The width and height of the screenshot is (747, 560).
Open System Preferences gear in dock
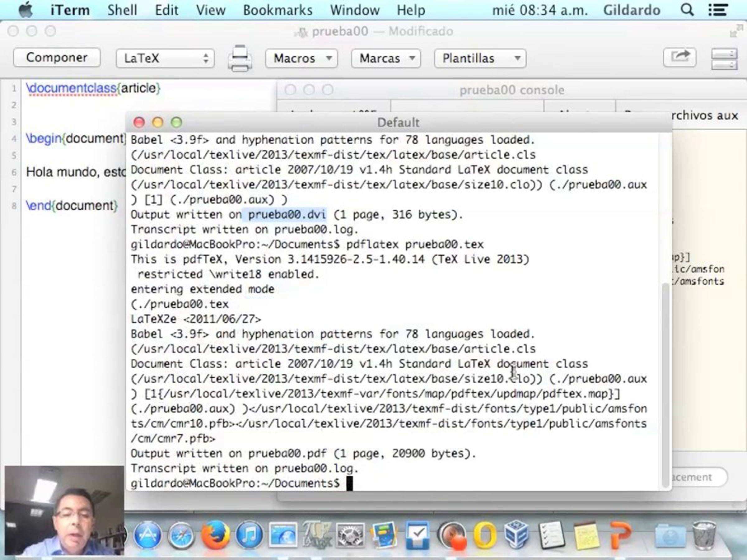(x=350, y=535)
